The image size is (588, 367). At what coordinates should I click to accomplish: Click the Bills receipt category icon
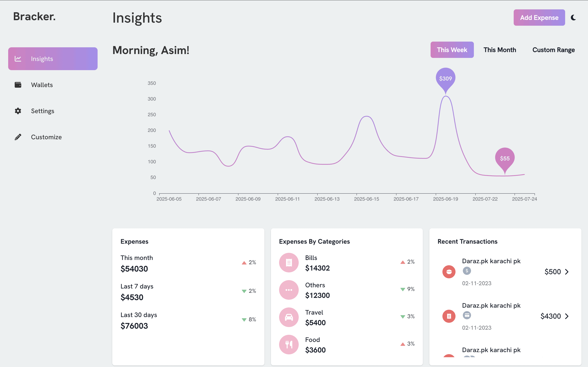[x=288, y=262]
